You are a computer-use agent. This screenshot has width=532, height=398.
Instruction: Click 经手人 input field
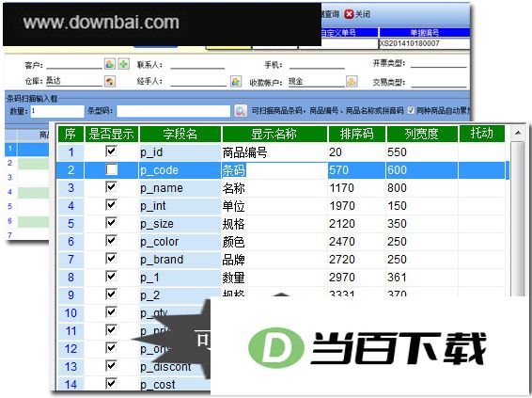pos(198,82)
